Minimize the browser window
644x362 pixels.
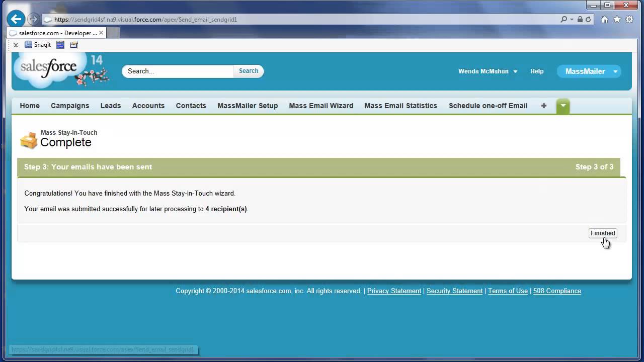point(593,5)
